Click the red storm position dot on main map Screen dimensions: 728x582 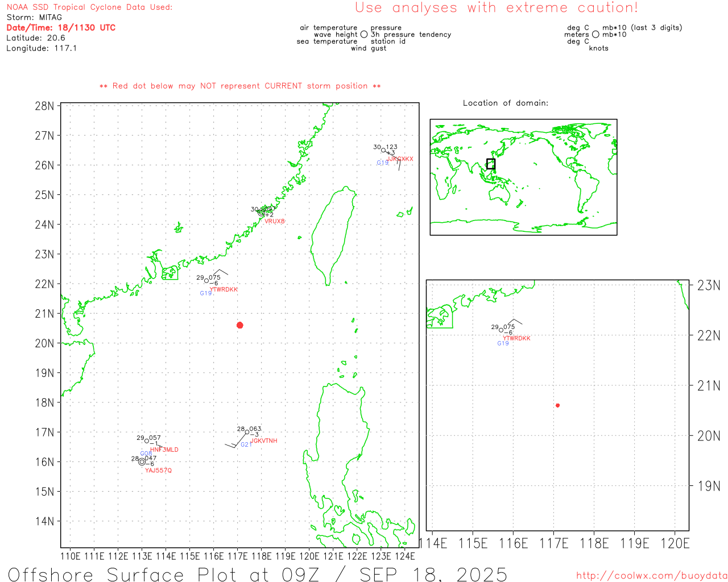pos(240,325)
